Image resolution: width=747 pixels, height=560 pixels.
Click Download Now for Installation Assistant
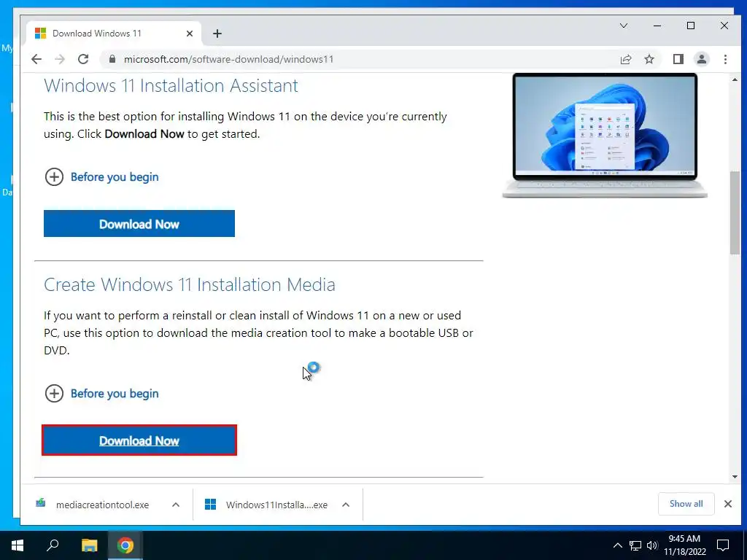[139, 223]
